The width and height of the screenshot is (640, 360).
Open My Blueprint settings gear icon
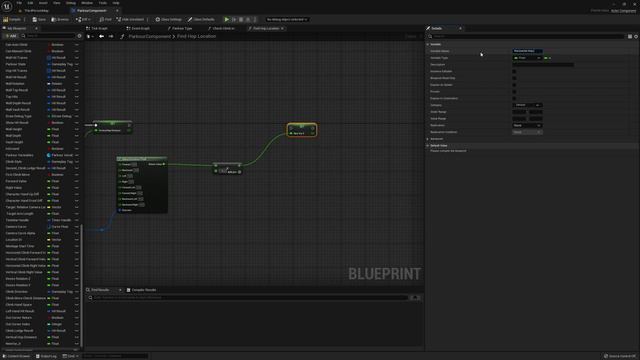click(x=79, y=36)
